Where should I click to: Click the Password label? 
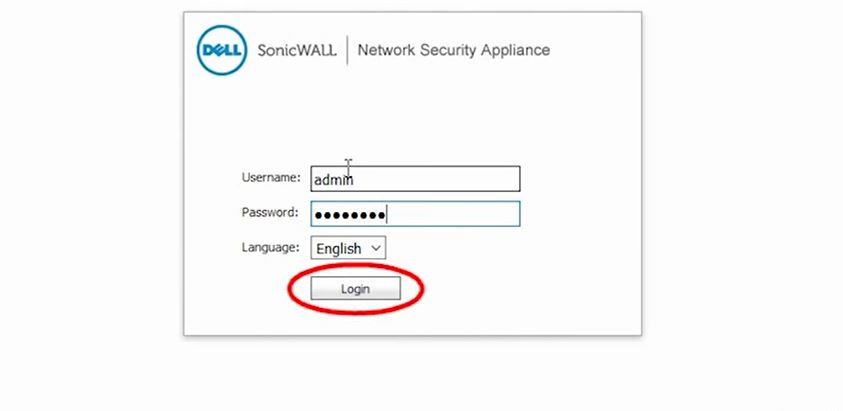point(270,212)
